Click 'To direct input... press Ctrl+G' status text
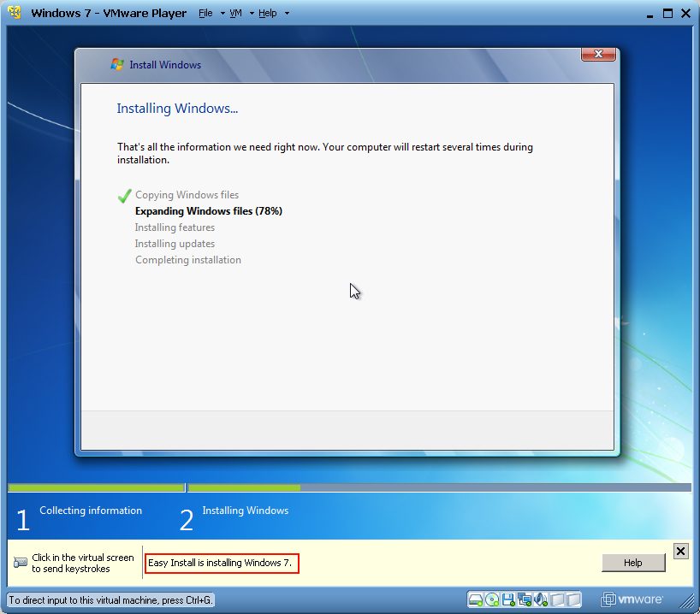 (110, 600)
